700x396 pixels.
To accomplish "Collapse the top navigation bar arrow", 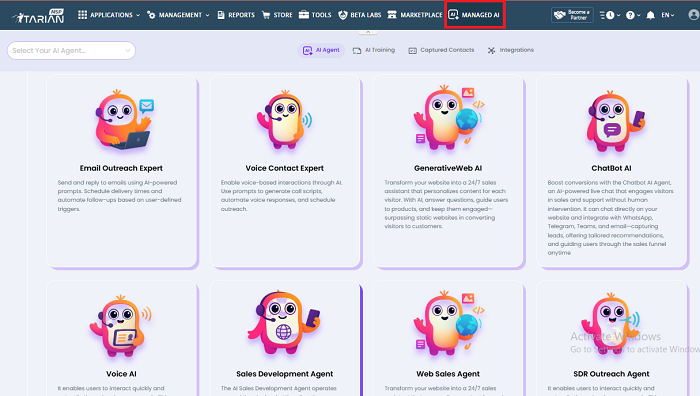I will coord(368,32).
